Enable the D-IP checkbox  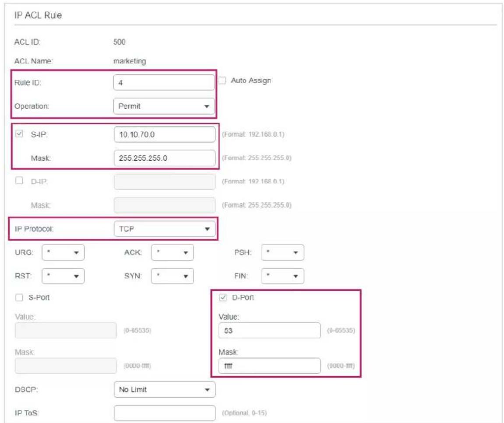click(x=19, y=181)
